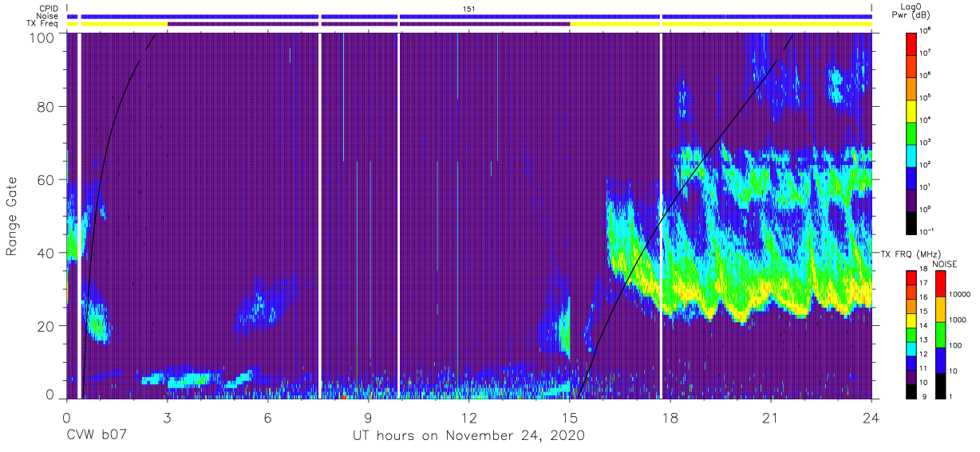980x452 pixels.
Task: Click the 80 range gate y-axis tick label
Action: tap(45, 108)
